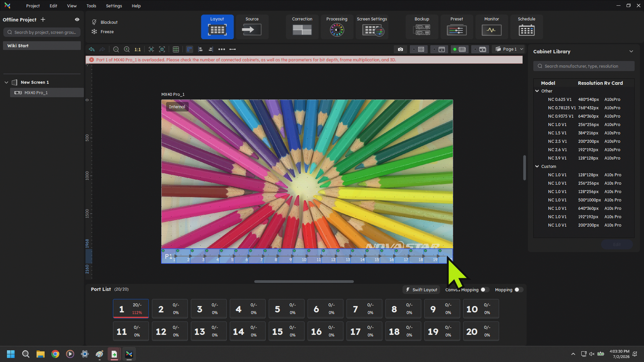Collapse the Custom cabinet group

[x=537, y=166]
